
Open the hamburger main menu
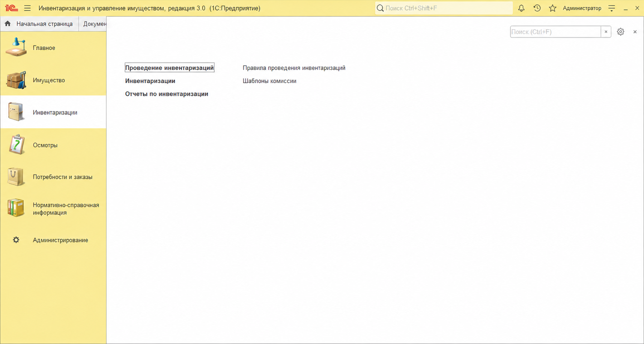click(x=27, y=8)
